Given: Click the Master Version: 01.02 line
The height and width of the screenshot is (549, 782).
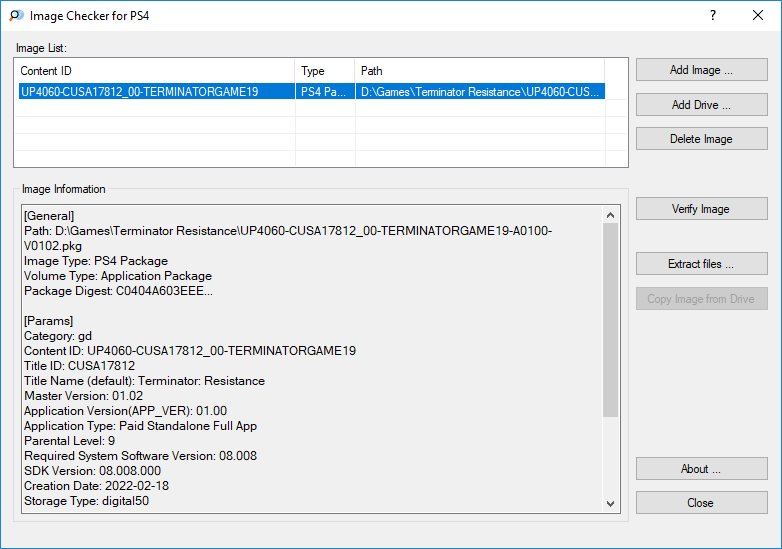Looking at the screenshot, I should click(83, 395).
